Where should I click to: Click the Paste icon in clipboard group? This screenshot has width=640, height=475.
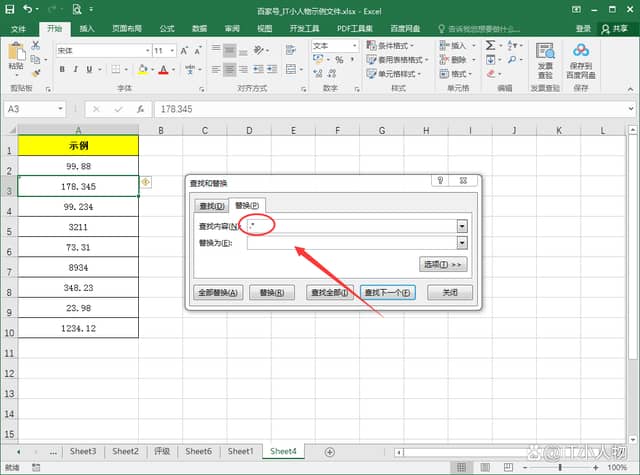(16, 53)
